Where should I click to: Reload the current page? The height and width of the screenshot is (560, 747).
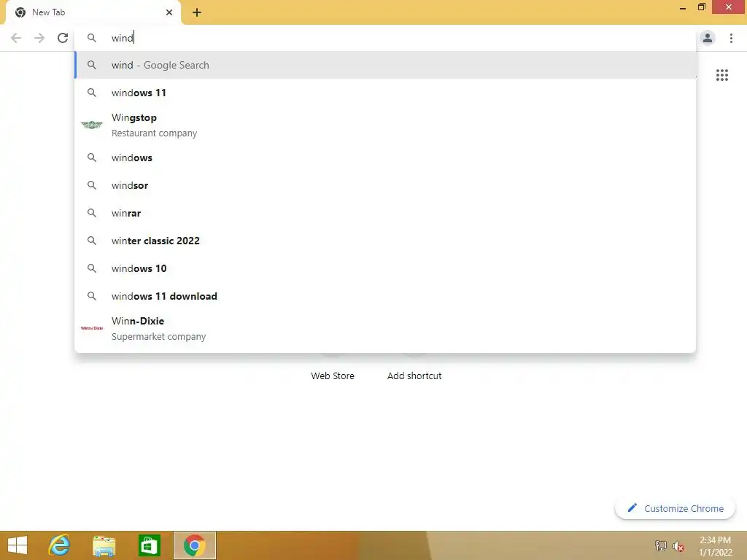pos(63,38)
